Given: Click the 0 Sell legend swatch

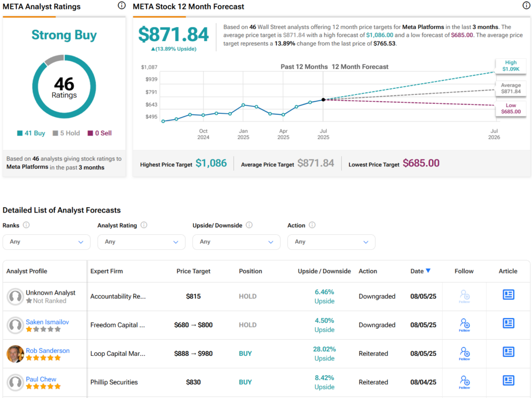Looking at the screenshot, I should coord(90,133).
